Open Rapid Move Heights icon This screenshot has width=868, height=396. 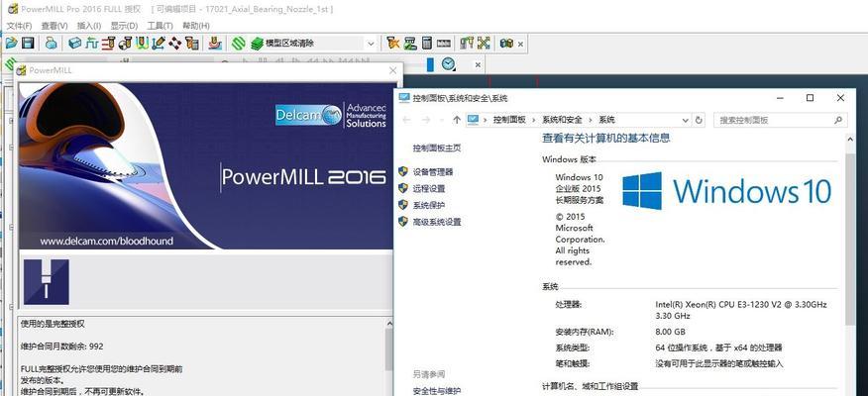109,43
